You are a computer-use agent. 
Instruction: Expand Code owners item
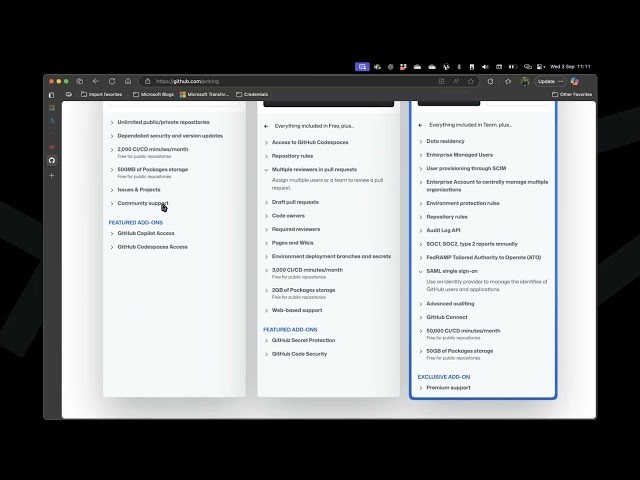coord(284,216)
